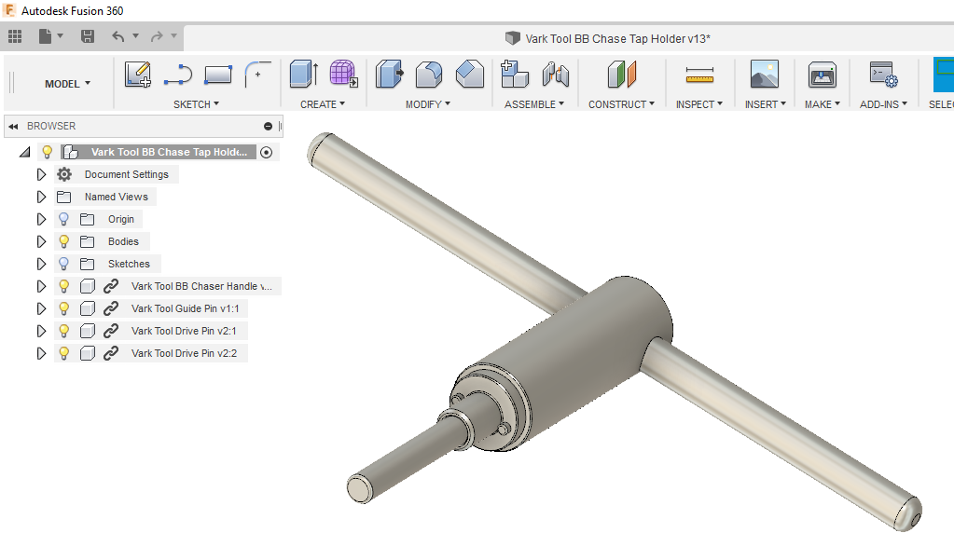
Task: Open the CONSTRUCT menu
Action: coord(621,104)
